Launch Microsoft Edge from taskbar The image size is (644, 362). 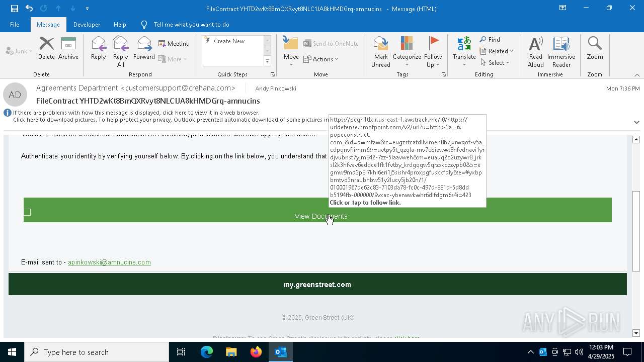(207, 352)
